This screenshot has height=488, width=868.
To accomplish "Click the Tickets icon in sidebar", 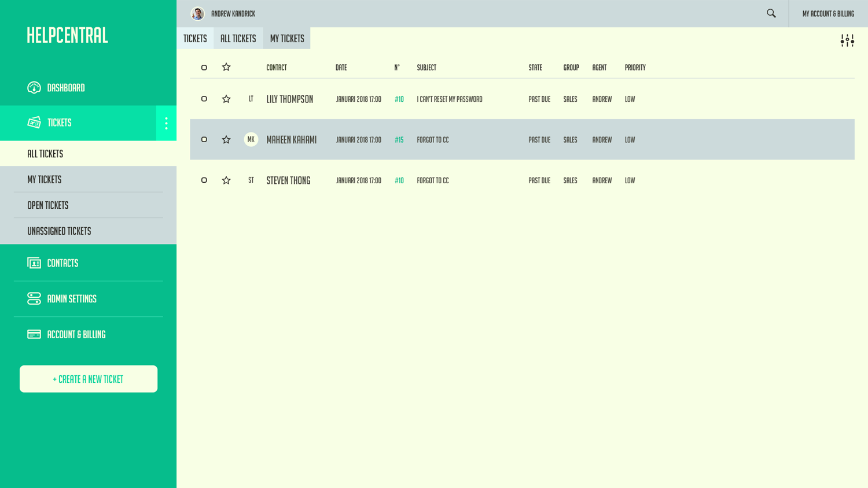I will 34,123.
